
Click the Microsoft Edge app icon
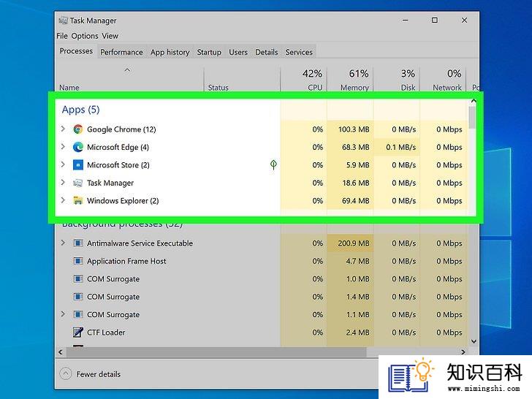[x=78, y=147]
